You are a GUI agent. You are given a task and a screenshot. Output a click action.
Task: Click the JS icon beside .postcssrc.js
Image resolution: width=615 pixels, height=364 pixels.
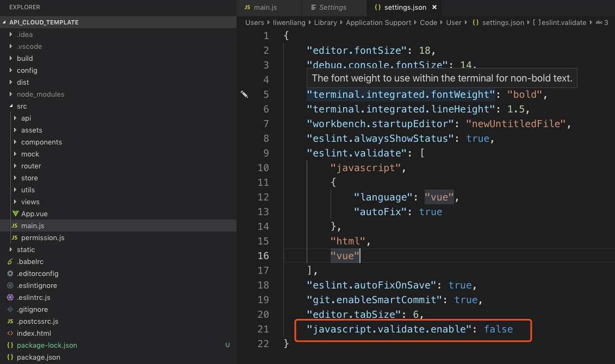point(10,321)
